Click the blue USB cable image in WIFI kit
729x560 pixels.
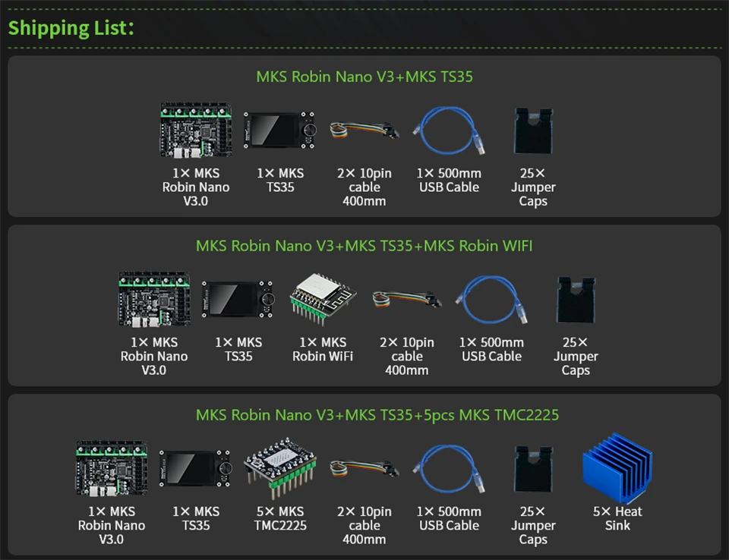coord(491,300)
